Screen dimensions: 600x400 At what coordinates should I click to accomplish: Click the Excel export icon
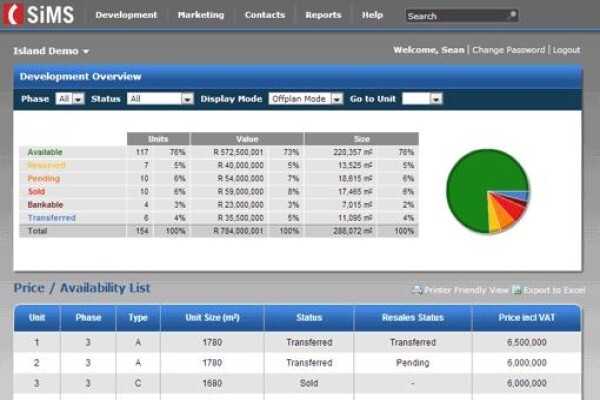[x=517, y=290]
